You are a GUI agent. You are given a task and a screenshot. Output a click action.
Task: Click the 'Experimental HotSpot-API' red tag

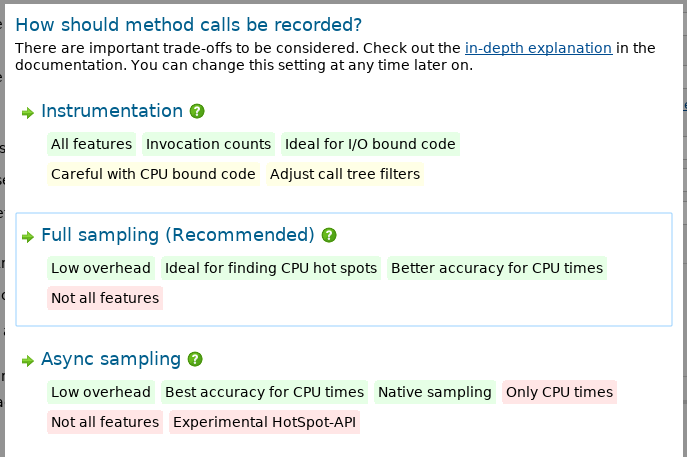coord(265,422)
